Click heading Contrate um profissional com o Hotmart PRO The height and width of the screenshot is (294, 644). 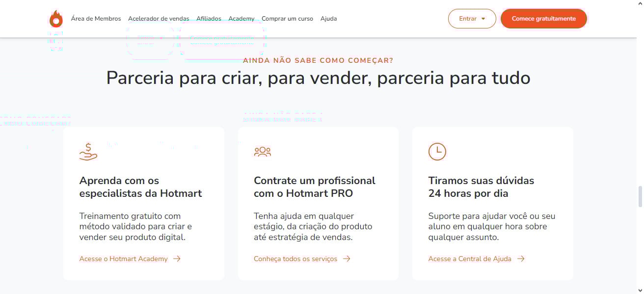point(315,187)
